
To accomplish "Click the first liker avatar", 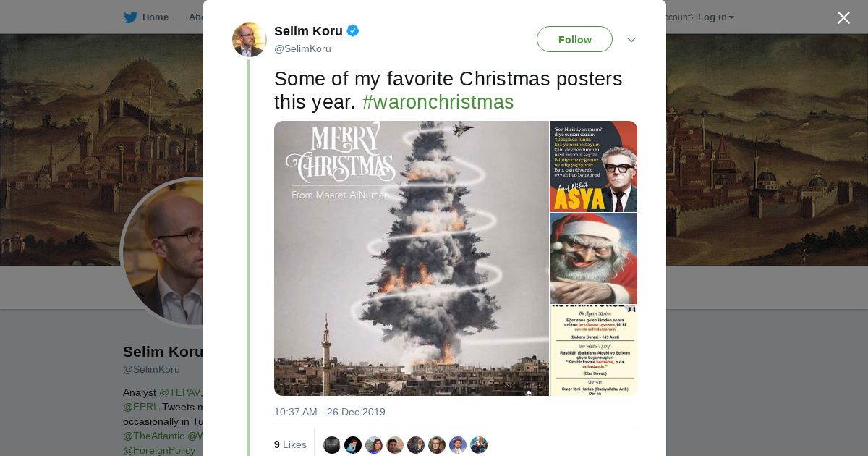I will 332,445.
